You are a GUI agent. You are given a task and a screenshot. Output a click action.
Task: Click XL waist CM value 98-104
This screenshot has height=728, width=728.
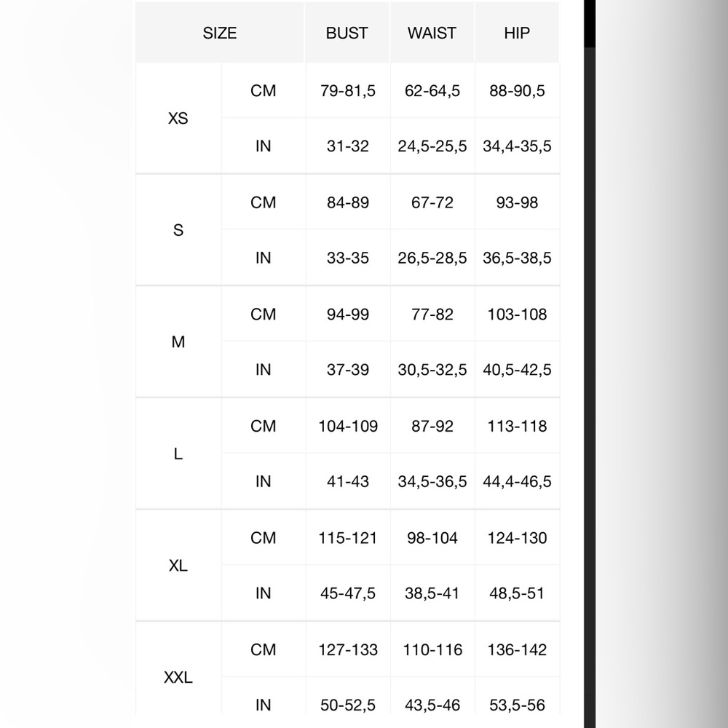432,538
